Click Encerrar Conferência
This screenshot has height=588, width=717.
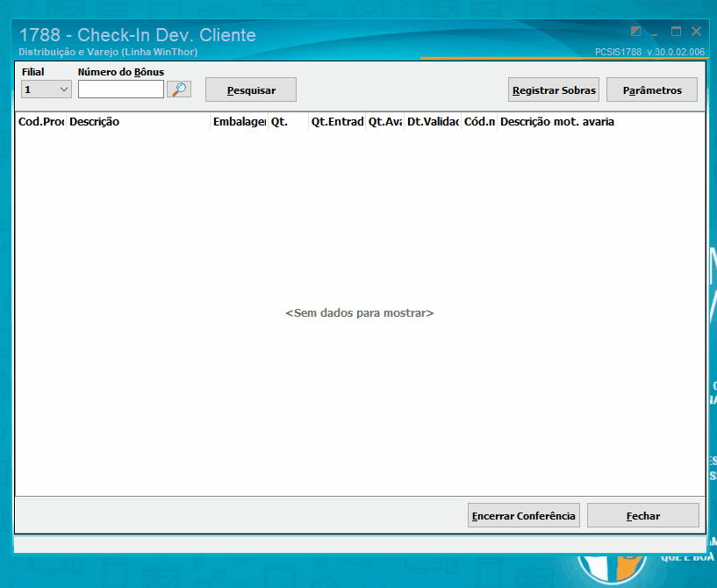[524, 515]
